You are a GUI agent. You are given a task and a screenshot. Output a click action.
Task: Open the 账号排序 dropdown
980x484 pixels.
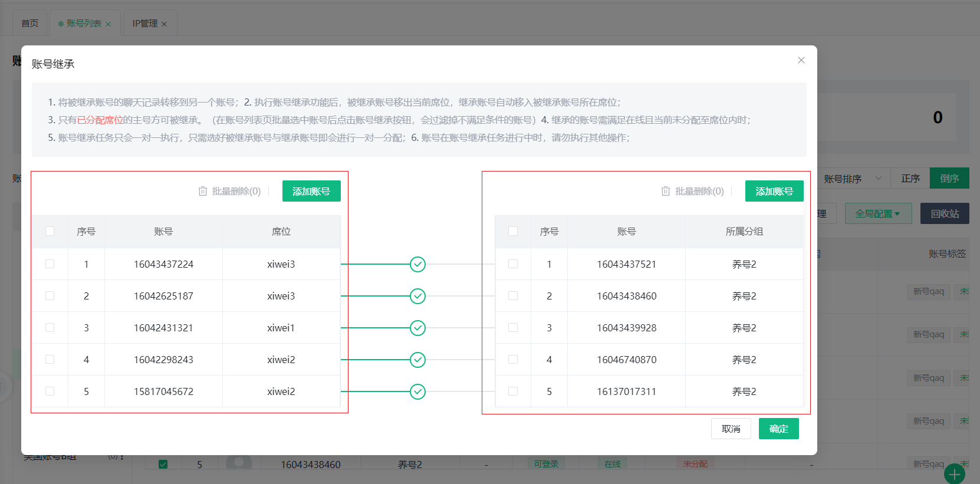pos(853,179)
